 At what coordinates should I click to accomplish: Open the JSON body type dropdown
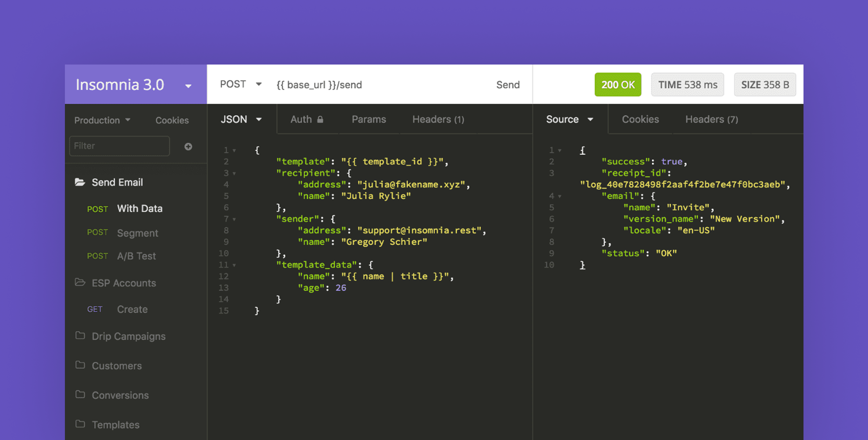click(x=241, y=119)
